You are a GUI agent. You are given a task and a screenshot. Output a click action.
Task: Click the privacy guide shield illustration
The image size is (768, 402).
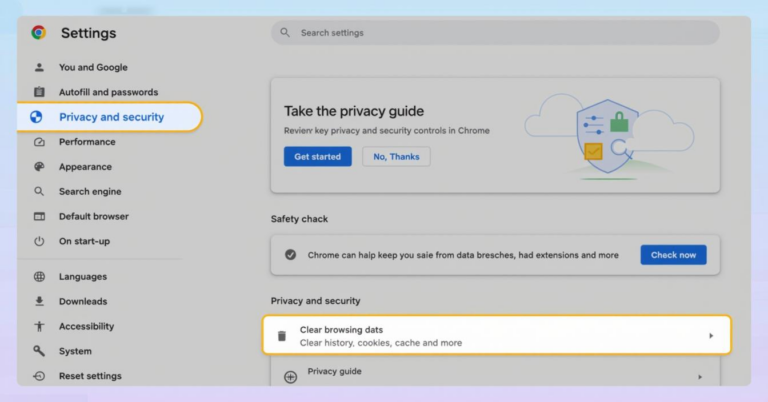coord(609,136)
